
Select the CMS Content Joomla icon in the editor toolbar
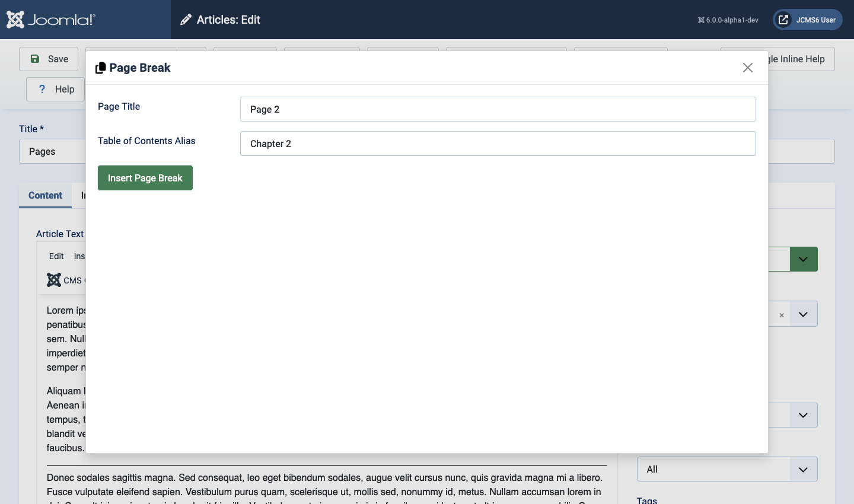[54, 280]
